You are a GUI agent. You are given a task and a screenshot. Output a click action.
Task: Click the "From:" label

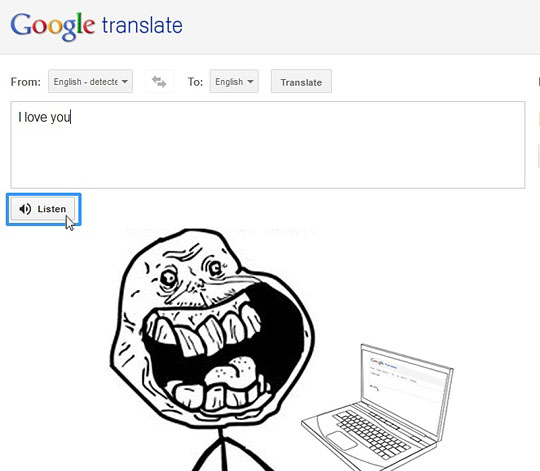25,82
